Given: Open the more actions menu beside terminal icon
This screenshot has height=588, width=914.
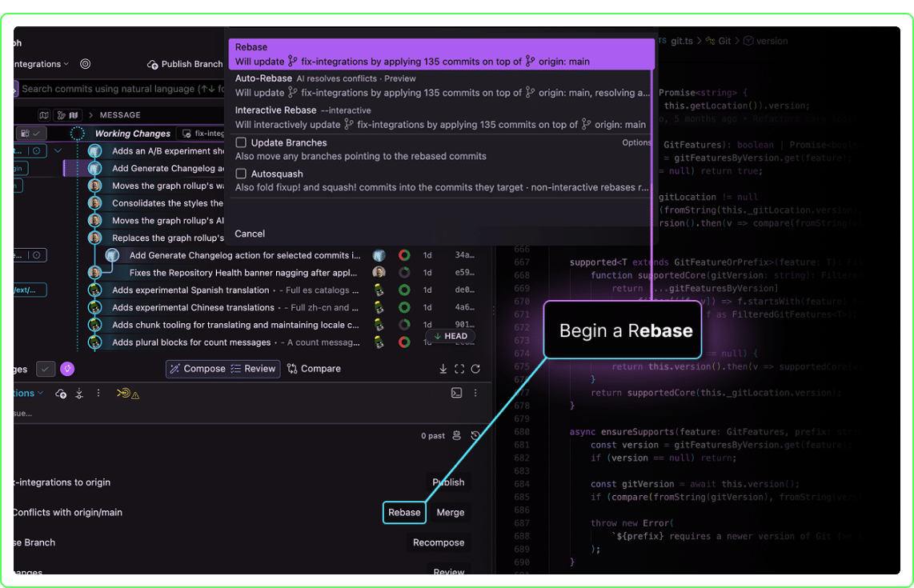Looking at the screenshot, I should pyautogui.click(x=475, y=394).
